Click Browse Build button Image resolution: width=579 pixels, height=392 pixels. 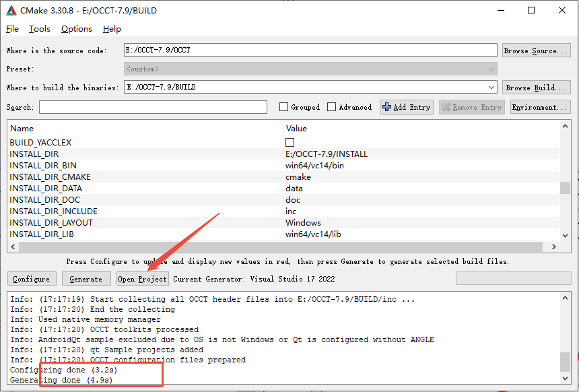click(x=536, y=87)
